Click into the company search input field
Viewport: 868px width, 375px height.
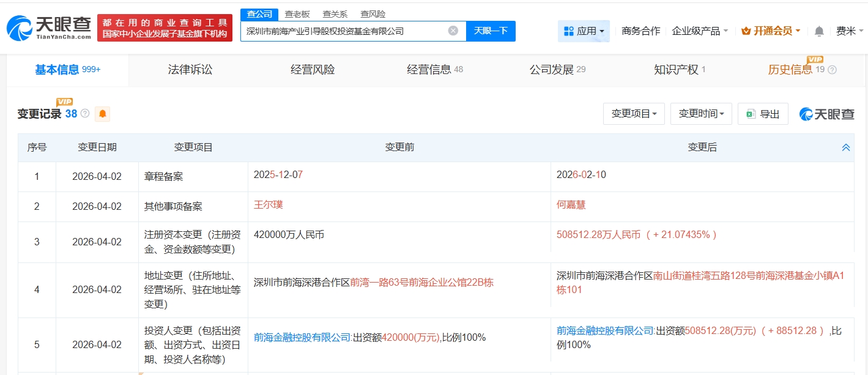(x=343, y=31)
